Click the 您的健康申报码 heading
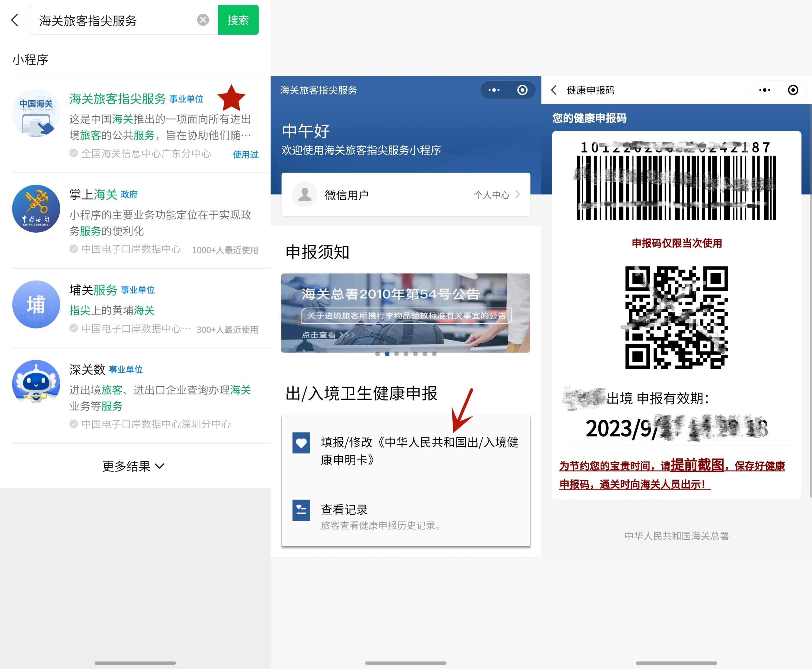Screen dimensions: 812x669 click(x=589, y=118)
